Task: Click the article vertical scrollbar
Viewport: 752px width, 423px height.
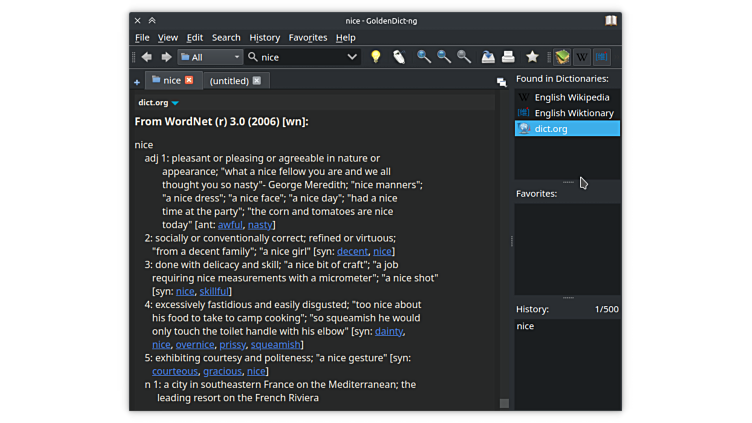Action: (x=504, y=250)
